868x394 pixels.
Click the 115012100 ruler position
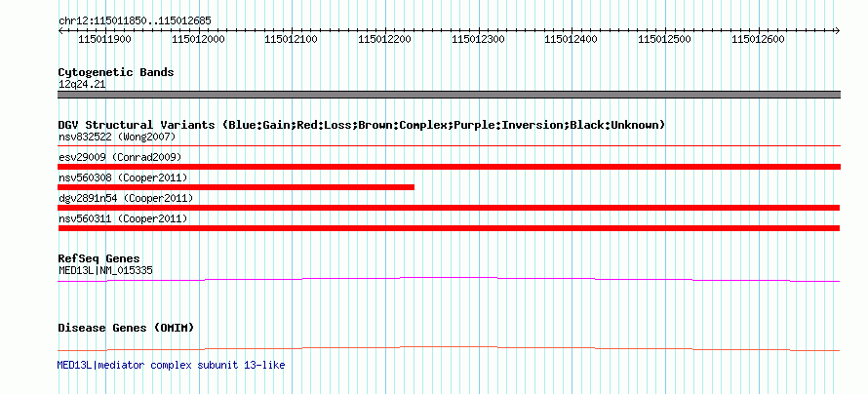click(x=292, y=39)
